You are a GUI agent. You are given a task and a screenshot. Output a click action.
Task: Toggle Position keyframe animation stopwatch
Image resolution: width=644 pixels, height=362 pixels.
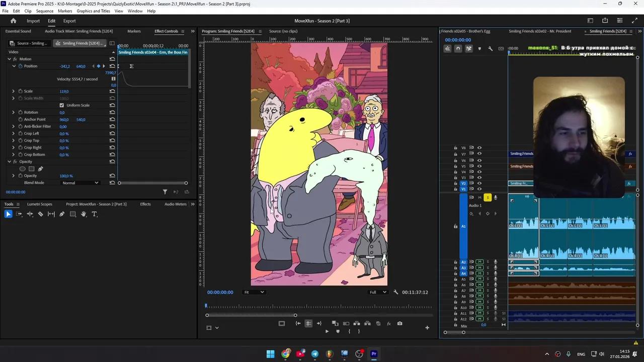[x=21, y=66]
